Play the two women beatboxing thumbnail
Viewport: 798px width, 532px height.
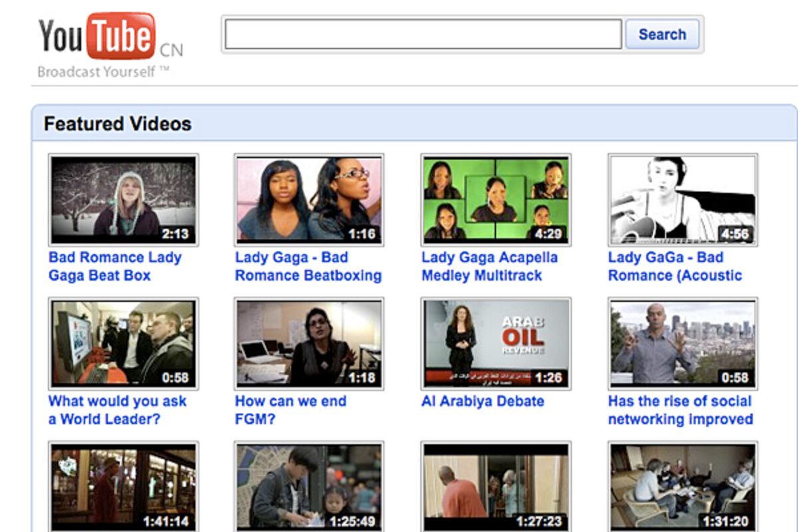(309, 200)
